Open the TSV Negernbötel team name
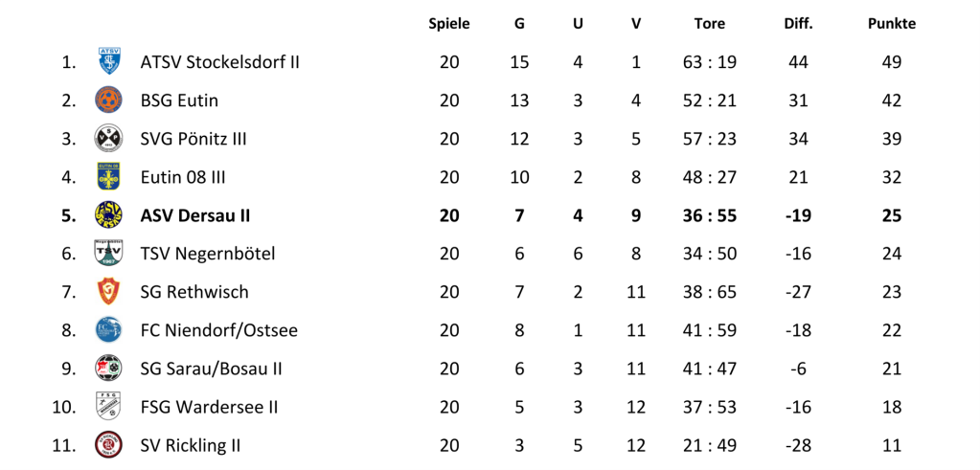This screenshot has height=470, width=980. [x=208, y=254]
